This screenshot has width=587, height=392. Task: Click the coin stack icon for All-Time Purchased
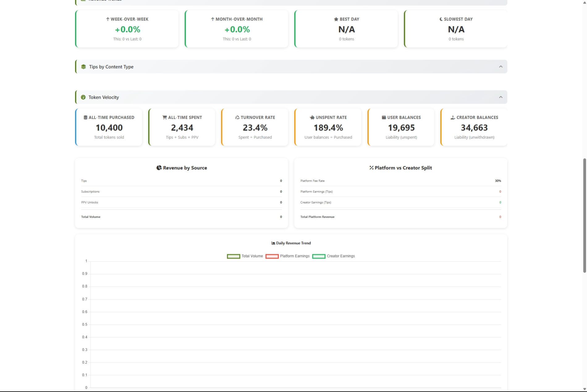[85, 117]
